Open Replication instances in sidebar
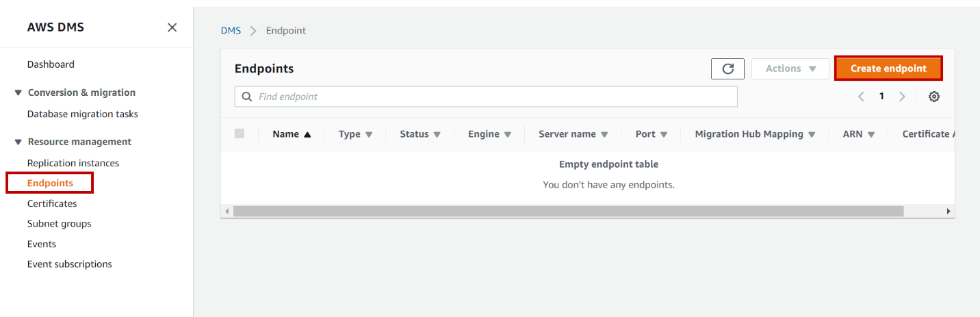 coord(73,163)
